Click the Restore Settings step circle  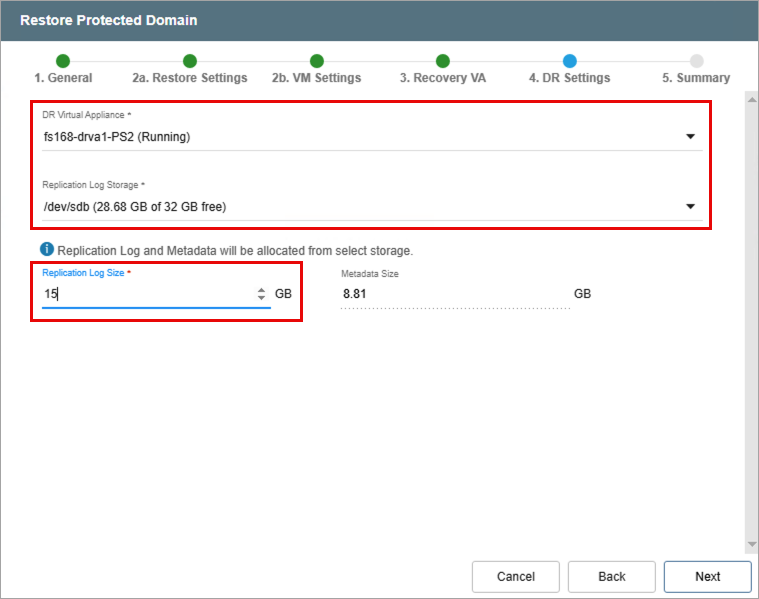tap(190, 61)
